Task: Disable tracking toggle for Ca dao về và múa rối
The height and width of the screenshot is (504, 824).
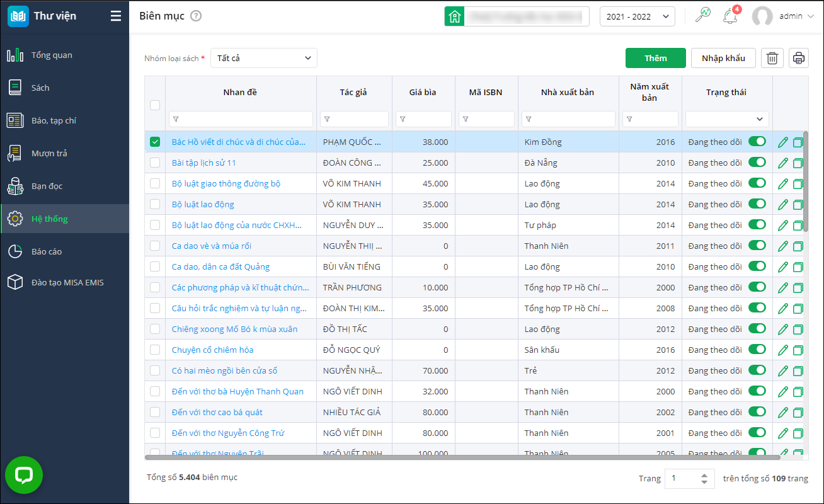Action: (x=757, y=246)
